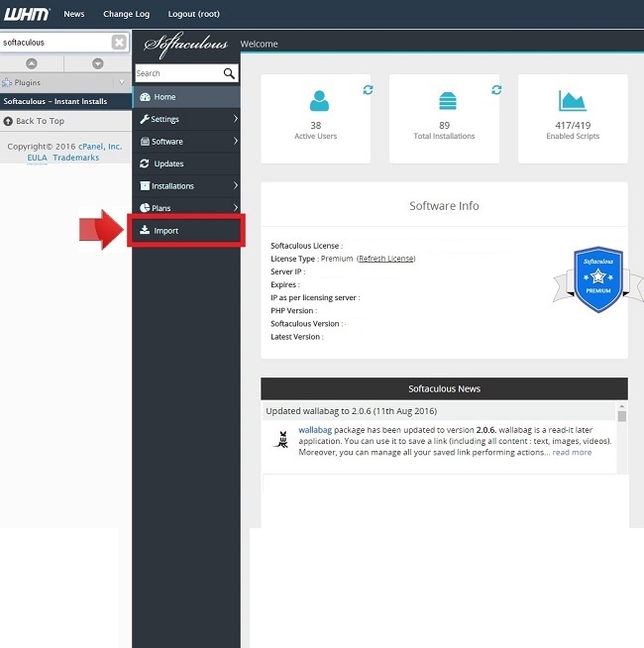Open the Import menu item
Viewport: 644px width, 648px height.
pos(186,231)
